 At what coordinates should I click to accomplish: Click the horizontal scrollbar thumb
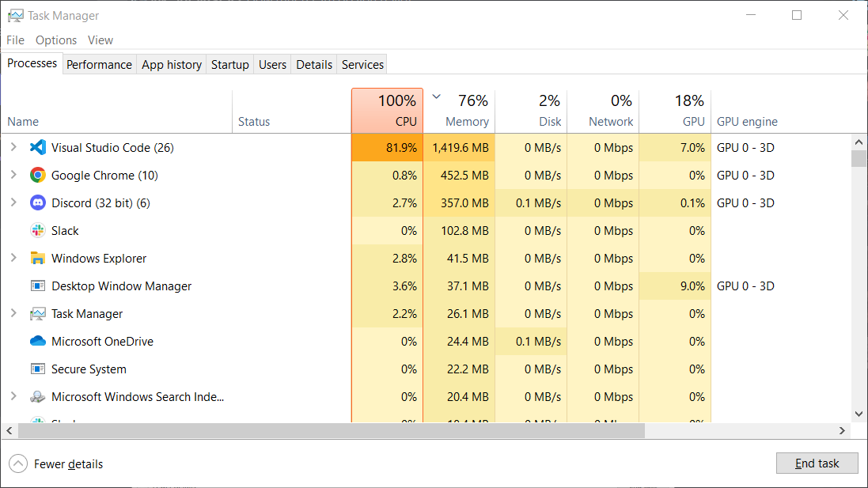pyautogui.click(x=332, y=431)
